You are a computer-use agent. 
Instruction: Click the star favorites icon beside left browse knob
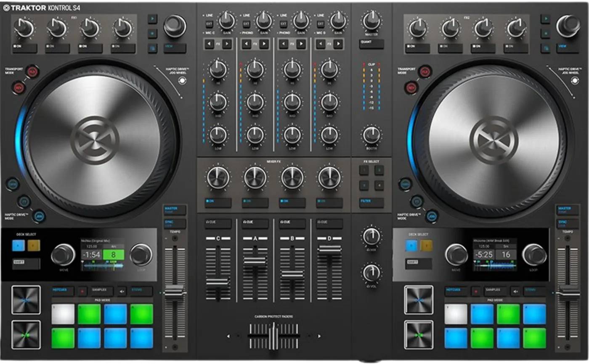coord(152,33)
